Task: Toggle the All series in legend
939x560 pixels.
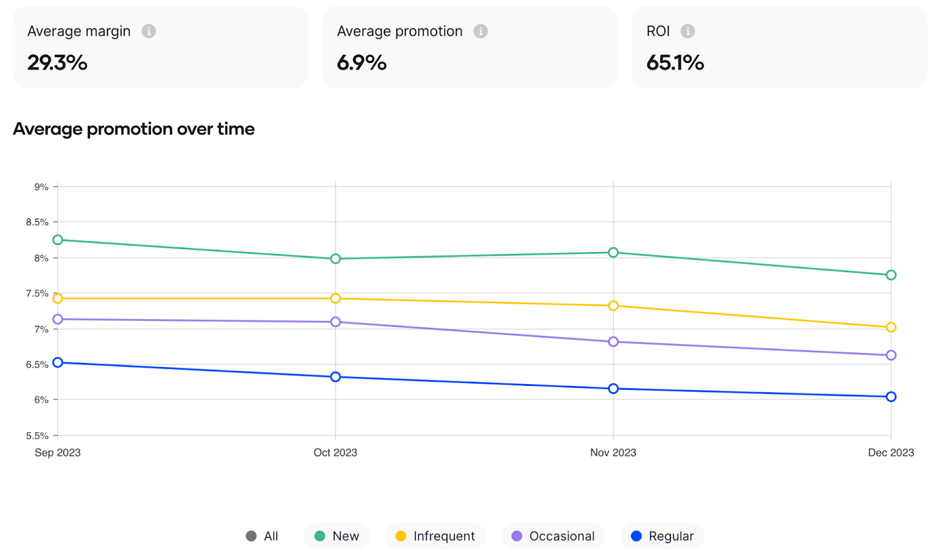Action: 262,536
